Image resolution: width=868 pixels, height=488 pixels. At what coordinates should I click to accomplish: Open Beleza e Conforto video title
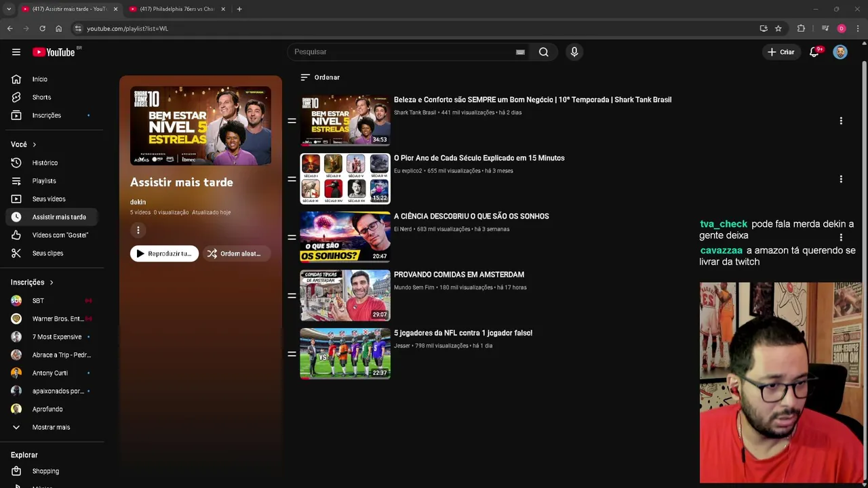[x=533, y=100]
